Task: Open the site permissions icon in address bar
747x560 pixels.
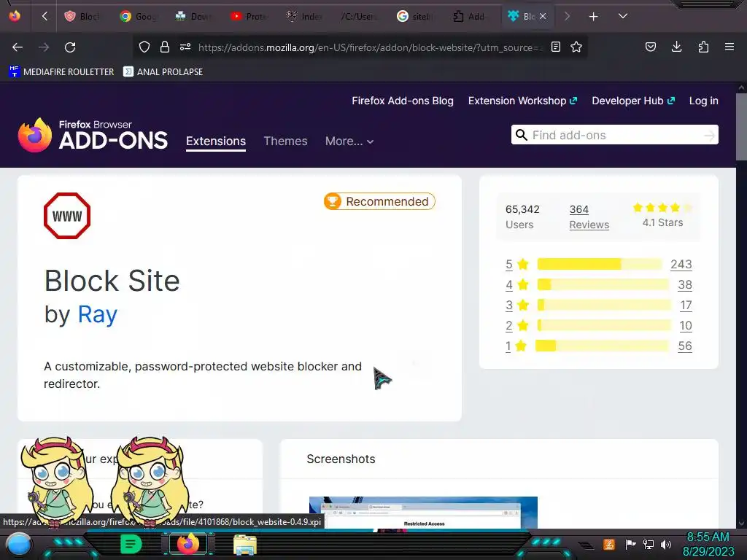Action: click(185, 47)
